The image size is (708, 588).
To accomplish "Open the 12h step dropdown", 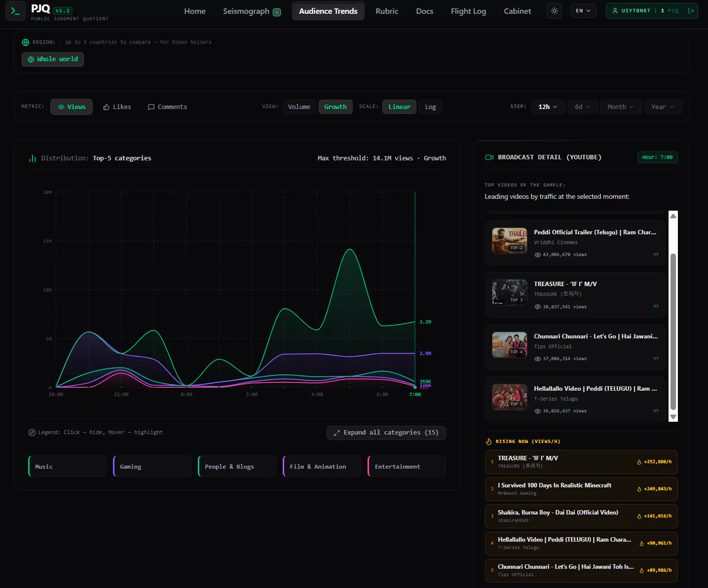I will point(548,107).
